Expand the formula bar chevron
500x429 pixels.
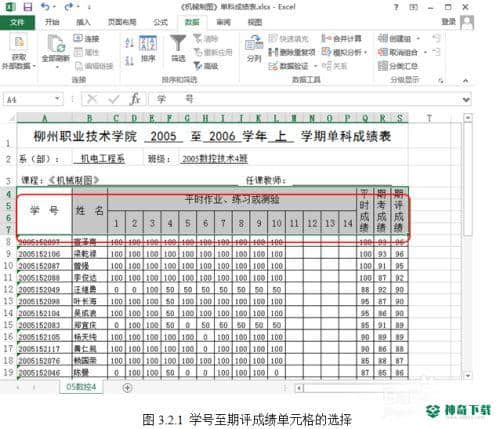click(x=466, y=99)
